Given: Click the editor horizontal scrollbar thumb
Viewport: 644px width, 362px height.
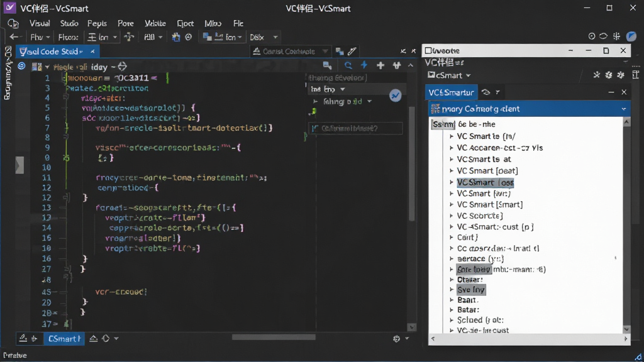Looking at the screenshot, I should (x=274, y=337).
